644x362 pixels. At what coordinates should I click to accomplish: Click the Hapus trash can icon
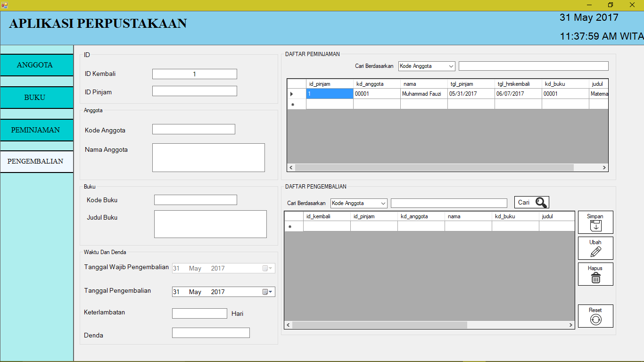click(x=595, y=277)
